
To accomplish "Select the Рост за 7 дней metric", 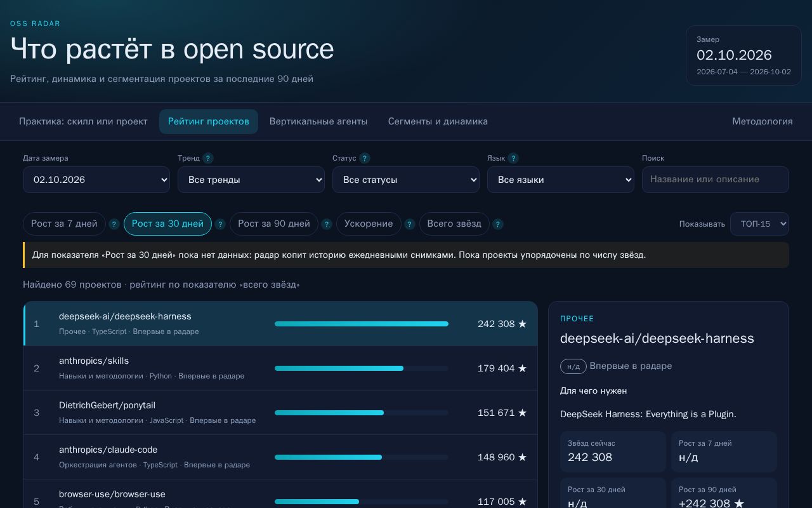I will pyautogui.click(x=64, y=224).
